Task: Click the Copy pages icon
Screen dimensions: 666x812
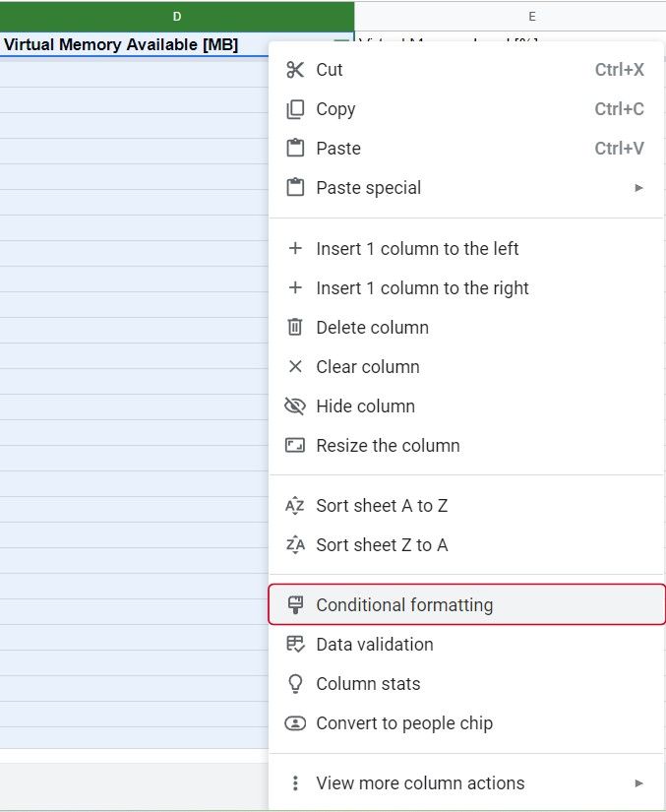Action: (295, 109)
